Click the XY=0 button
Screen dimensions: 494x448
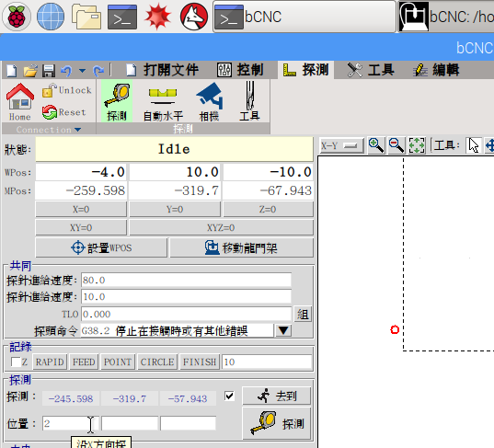(x=81, y=227)
